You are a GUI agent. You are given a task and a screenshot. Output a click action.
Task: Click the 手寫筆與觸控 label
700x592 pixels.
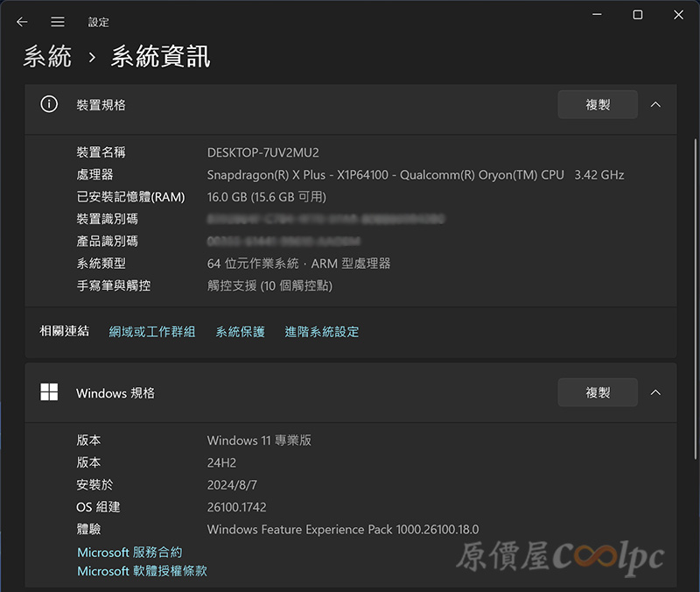[x=114, y=285]
